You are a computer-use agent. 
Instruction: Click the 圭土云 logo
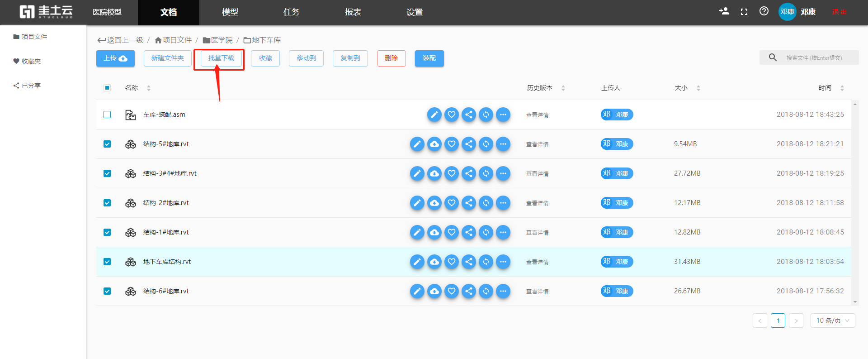[46, 12]
